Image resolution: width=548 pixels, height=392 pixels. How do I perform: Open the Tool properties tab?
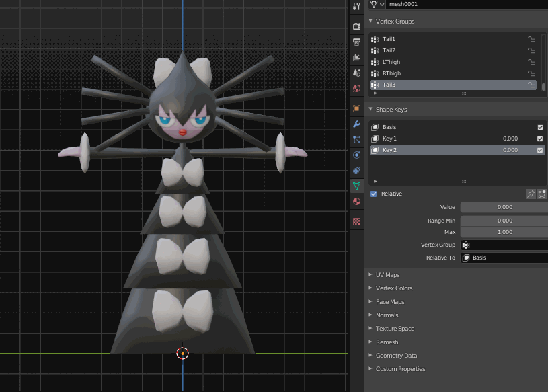(x=356, y=6)
